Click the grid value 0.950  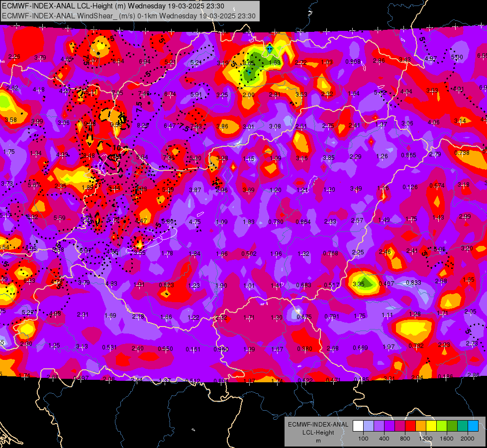[x=165, y=349]
